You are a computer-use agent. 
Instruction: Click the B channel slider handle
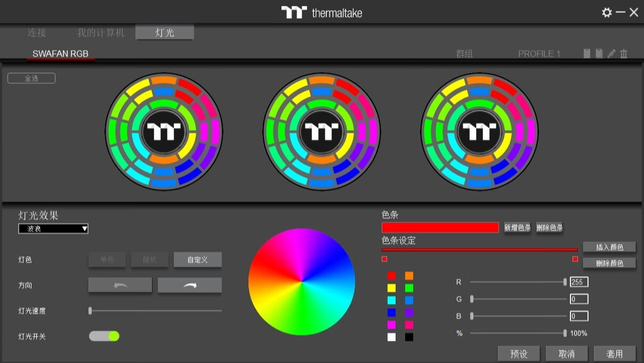click(472, 316)
